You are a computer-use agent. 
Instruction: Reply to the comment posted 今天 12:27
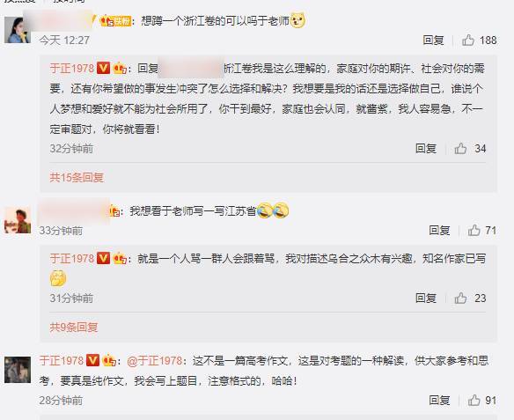(x=433, y=40)
